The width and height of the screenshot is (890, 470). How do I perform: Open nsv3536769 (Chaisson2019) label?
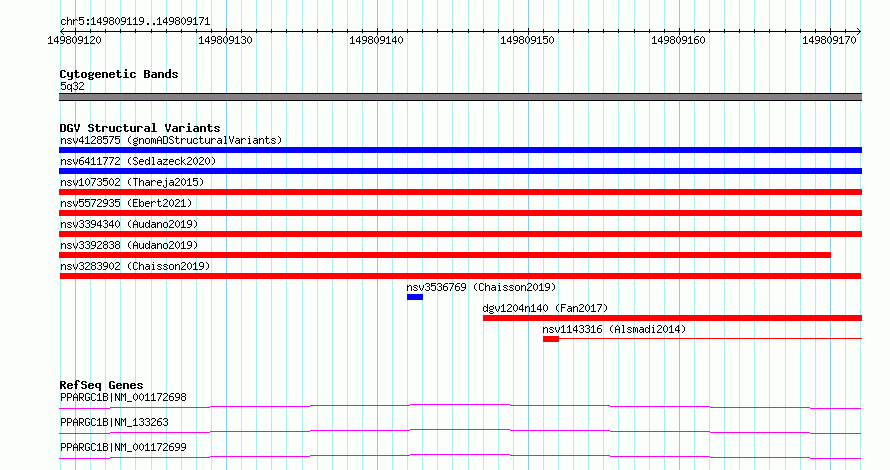click(x=481, y=287)
